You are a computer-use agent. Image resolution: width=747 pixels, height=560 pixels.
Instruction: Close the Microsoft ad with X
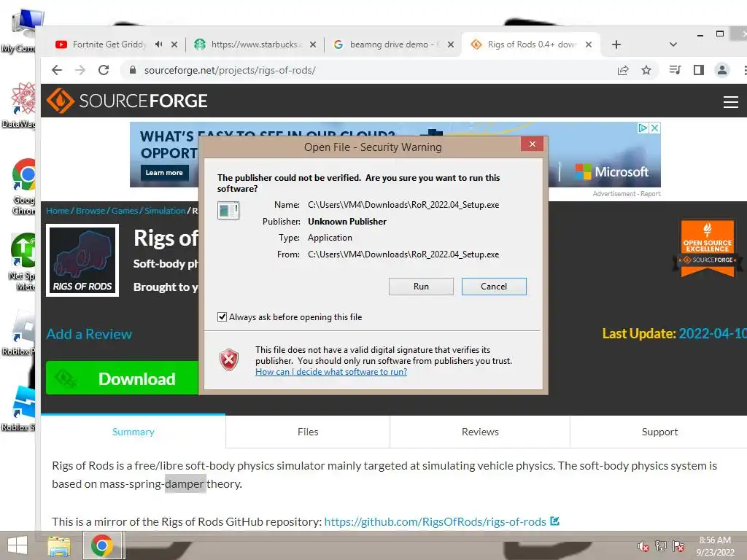(654, 128)
